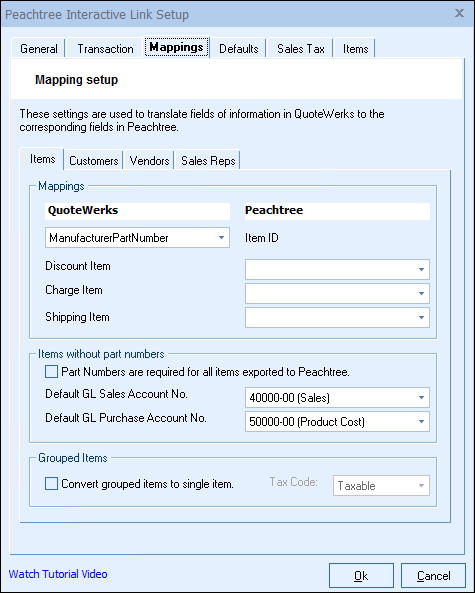Click the Default GL Purchase Account No. label
The image size is (475, 593).
point(126,418)
